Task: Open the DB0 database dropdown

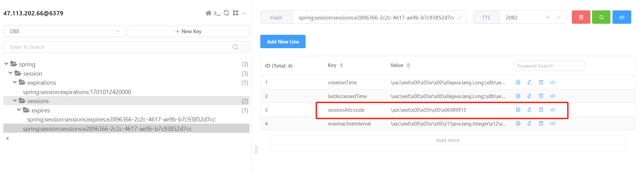Action: click(64, 31)
